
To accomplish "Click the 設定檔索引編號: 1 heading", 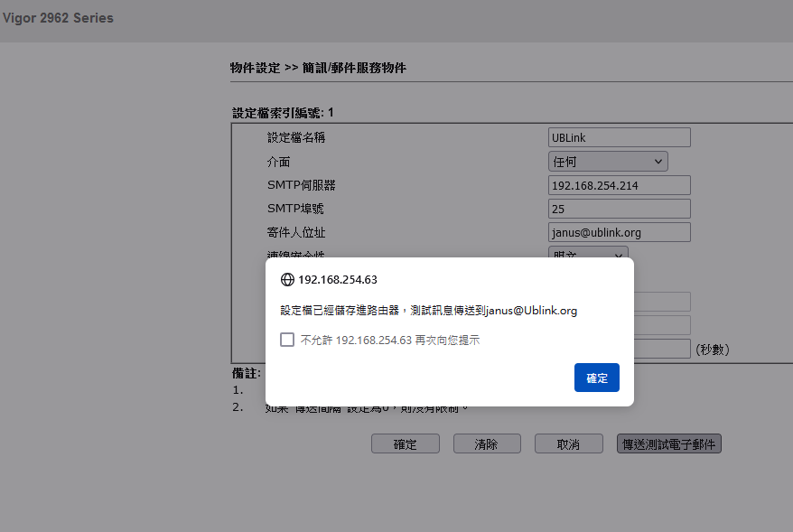I will 283,113.
